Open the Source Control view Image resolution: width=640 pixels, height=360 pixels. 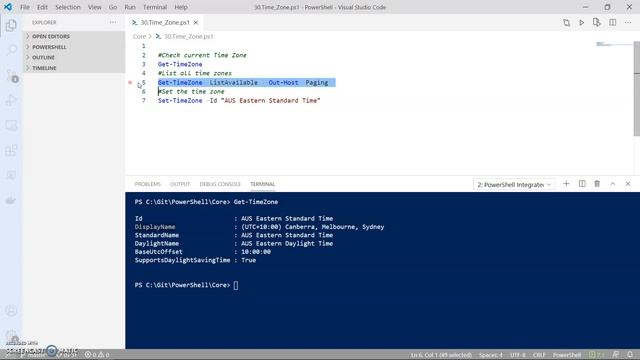pos(11,76)
